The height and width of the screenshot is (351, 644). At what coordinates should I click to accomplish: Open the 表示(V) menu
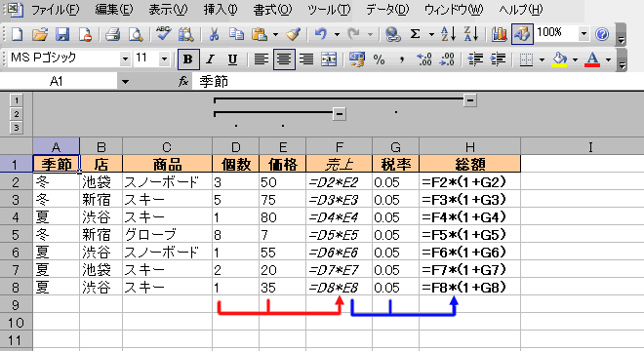pyautogui.click(x=168, y=10)
